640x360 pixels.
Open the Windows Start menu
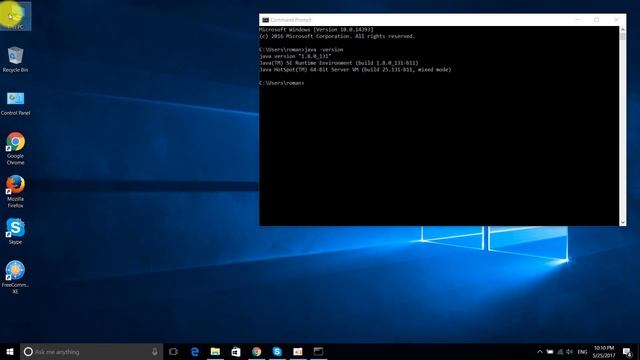10,351
